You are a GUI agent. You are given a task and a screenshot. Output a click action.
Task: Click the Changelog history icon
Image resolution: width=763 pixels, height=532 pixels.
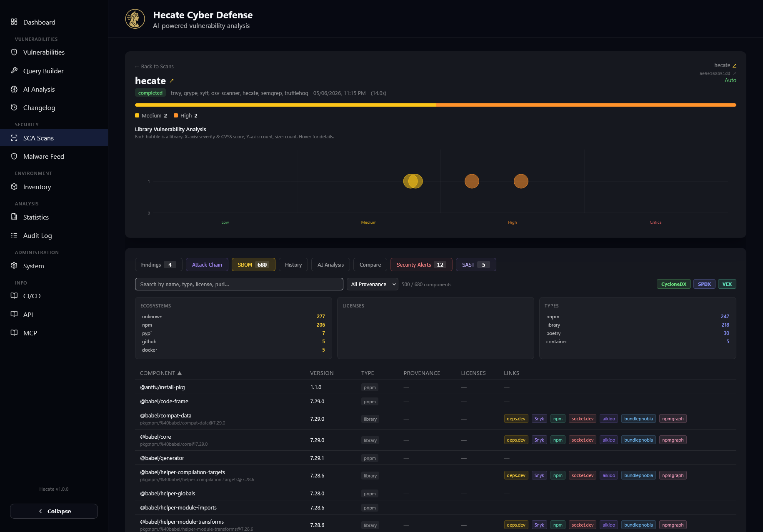(x=14, y=107)
